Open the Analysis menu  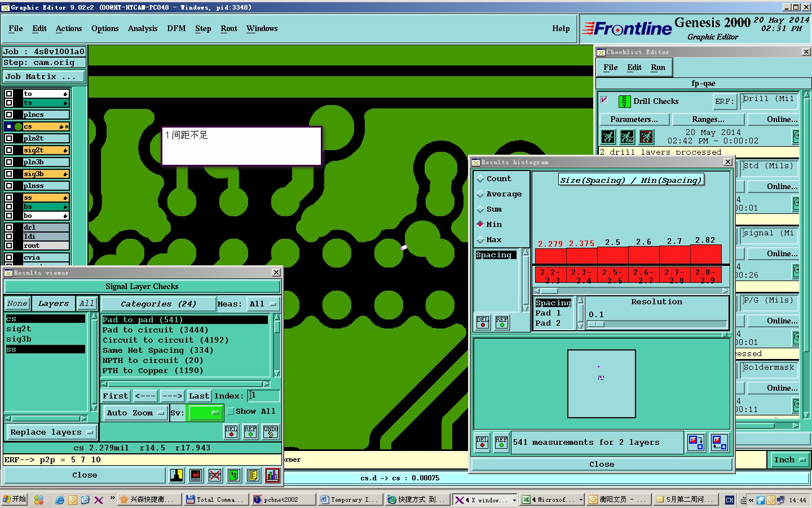coord(143,29)
